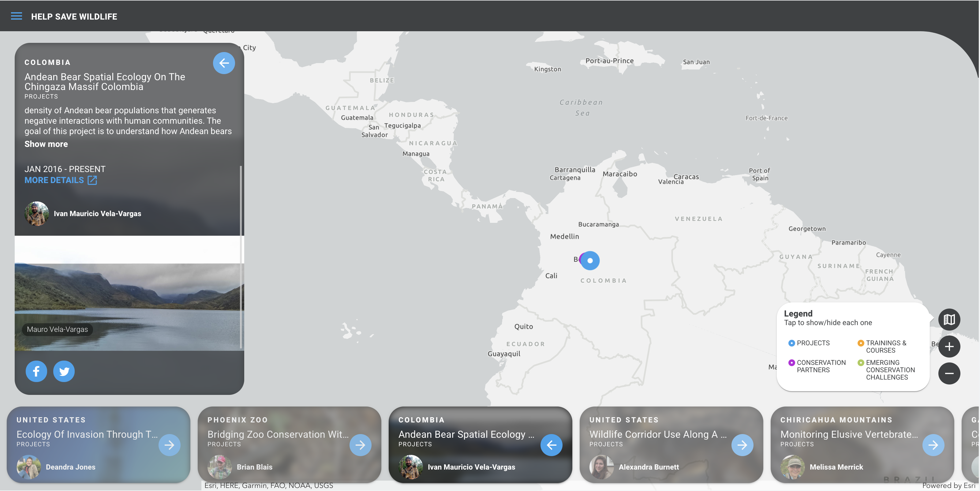Select the Monitoring Elusive Vertebrate project title

[x=849, y=434]
